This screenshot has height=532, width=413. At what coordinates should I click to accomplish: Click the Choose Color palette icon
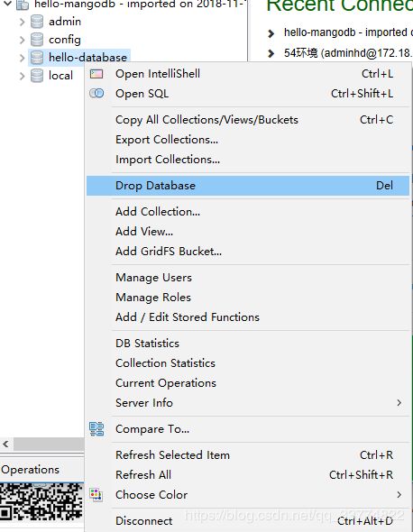tap(96, 494)
